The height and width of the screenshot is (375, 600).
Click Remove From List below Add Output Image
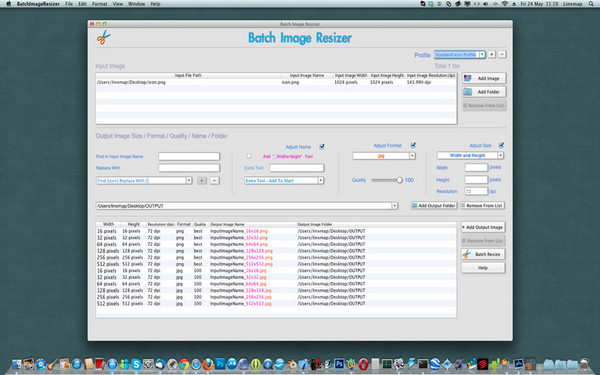tap(483, 241)
